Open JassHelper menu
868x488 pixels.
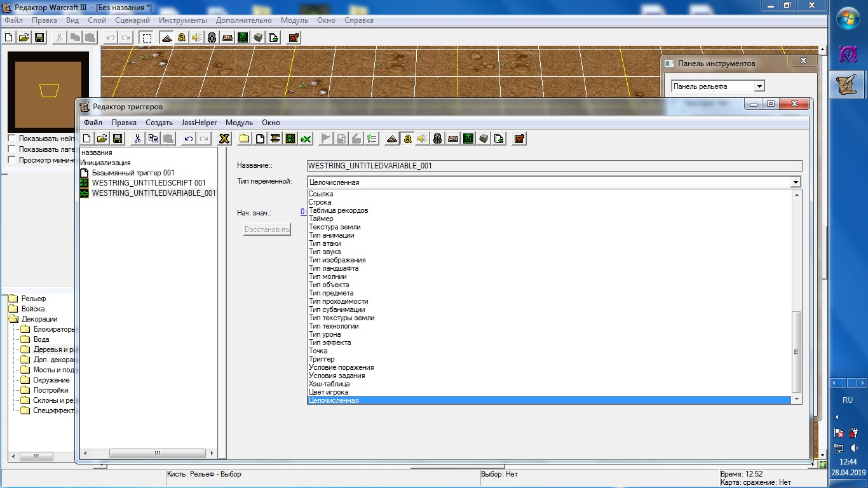coord(199,123)
